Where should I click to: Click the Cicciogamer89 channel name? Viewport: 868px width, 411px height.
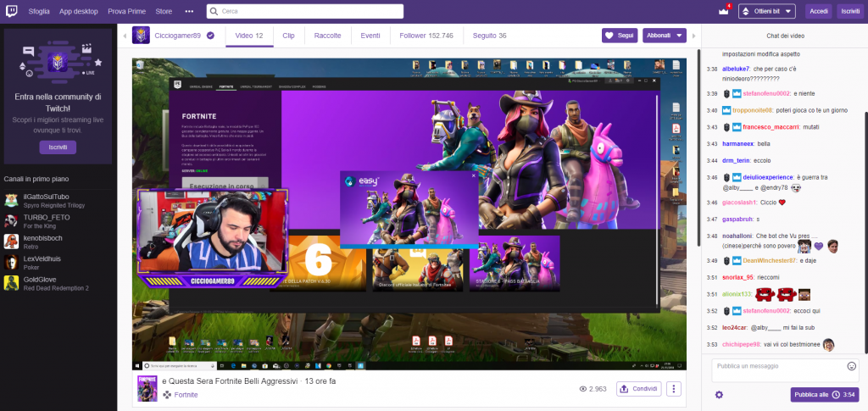pos(177,36)
